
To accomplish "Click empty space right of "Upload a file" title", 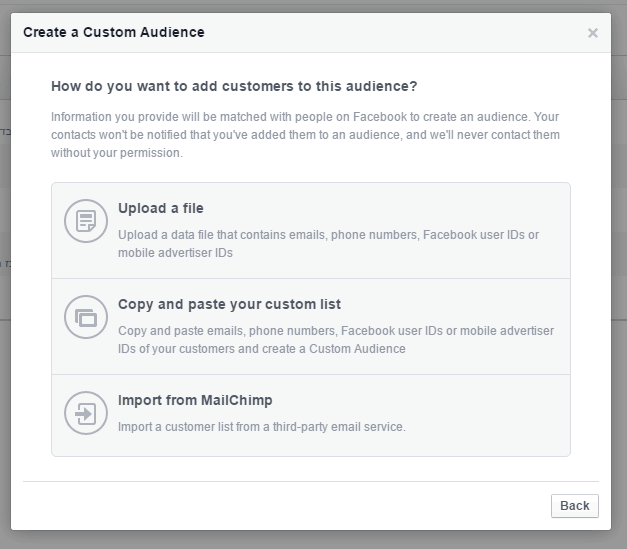I will click(400, 208).
